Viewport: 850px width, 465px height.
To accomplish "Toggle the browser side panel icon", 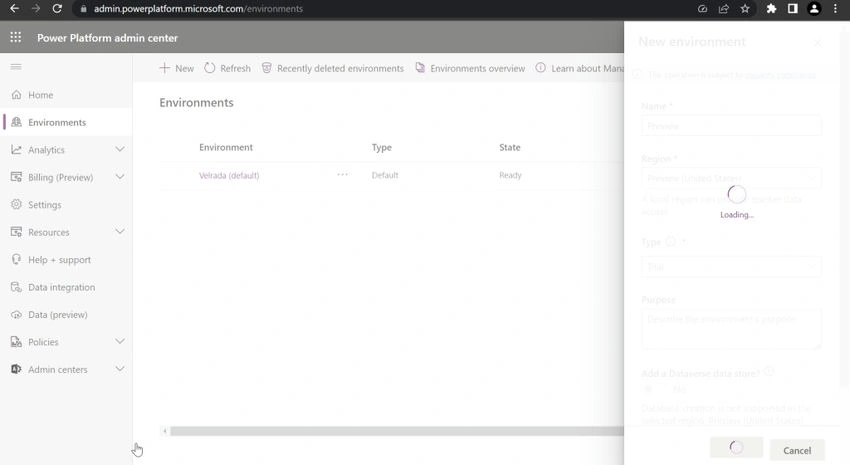I will [793, 9].
